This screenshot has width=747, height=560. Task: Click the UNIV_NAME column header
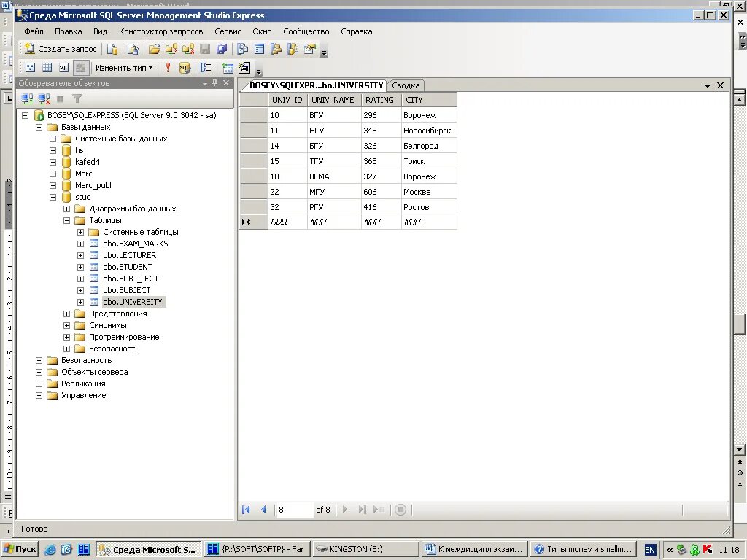coord(334,100)
